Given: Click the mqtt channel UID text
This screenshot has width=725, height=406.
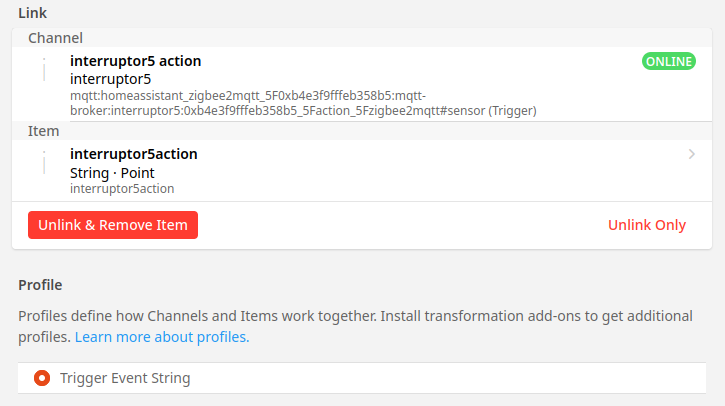Looking at the screenshot, I should (x=300, y=103).
